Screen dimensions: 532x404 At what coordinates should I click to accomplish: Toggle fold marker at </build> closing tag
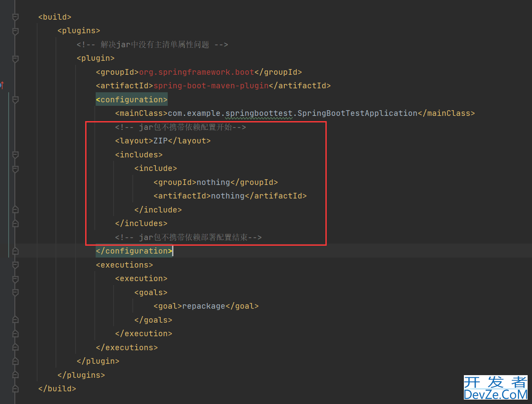(15, 389)
